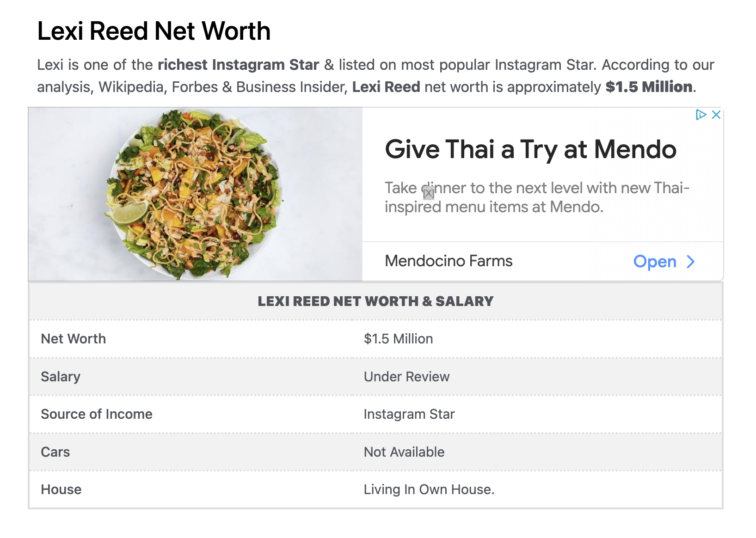The width and height of the screenshot is (756, 538).
Task: Click the chevron arrow next to Open
Action: coord(691,262)
